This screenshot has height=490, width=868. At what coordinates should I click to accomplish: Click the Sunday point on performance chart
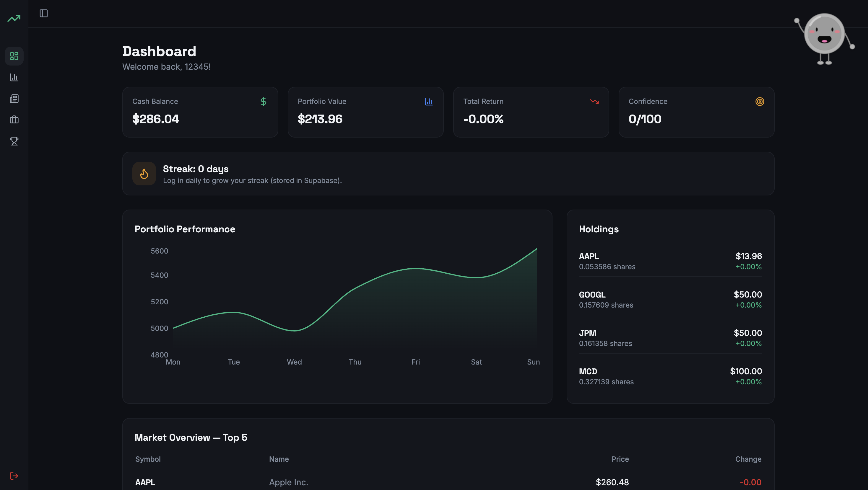pyautogui.click(x=537, y=249)
